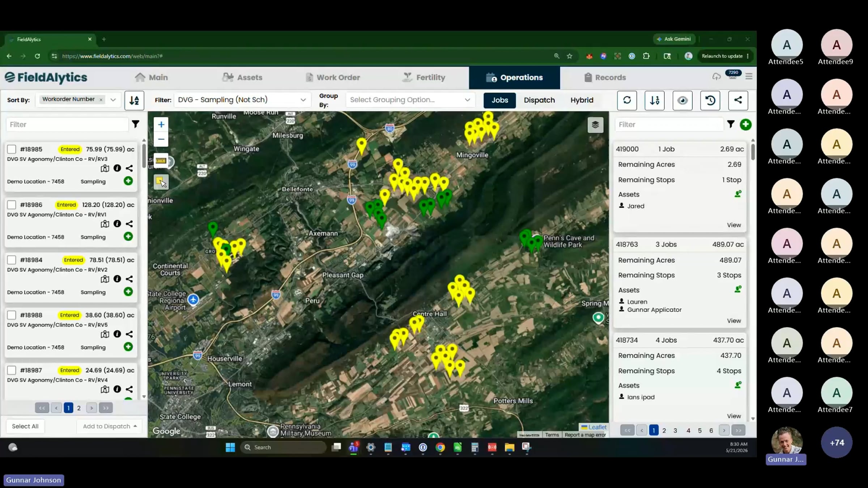
Task: Go to page 4 of jobs list
Action: (688, 431)
